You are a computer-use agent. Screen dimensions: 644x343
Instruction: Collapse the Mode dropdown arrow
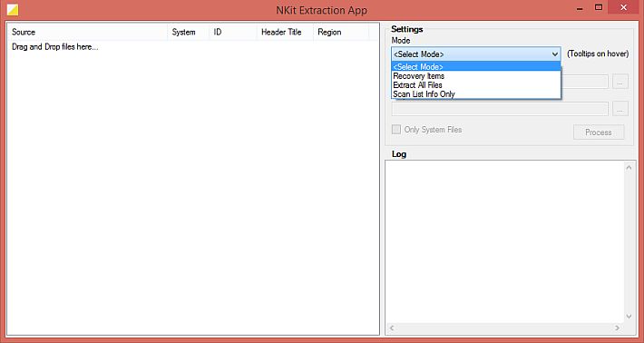[x=555, y=54]
